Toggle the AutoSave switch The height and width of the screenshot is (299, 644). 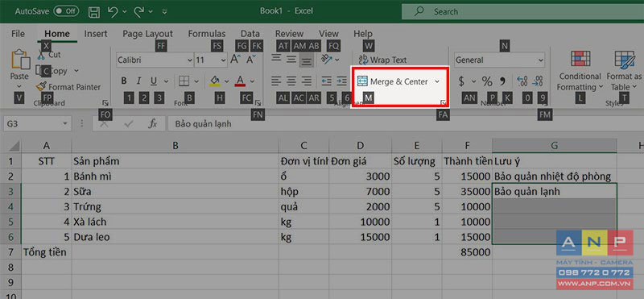tap(67, 11)
